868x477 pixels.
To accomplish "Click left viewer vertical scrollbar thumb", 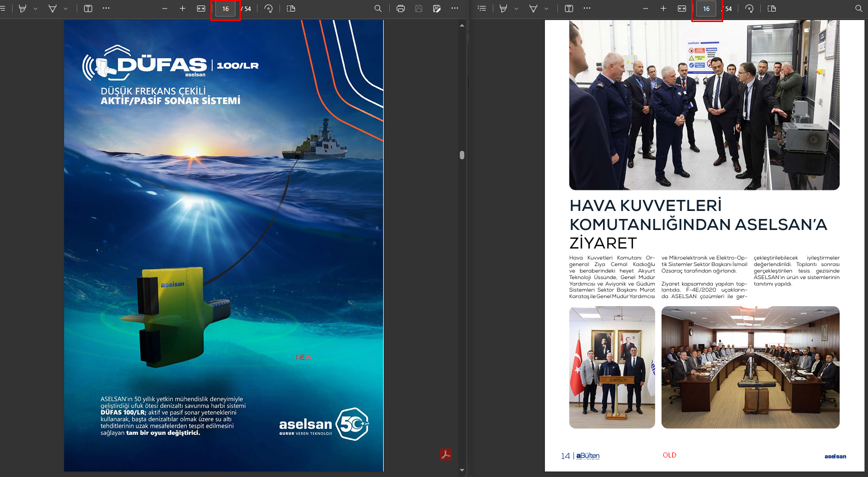I will [462, 155].
